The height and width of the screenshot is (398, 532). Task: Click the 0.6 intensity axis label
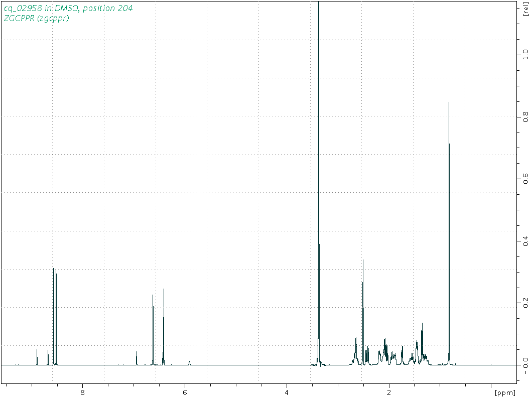click(x=526, y=178)
